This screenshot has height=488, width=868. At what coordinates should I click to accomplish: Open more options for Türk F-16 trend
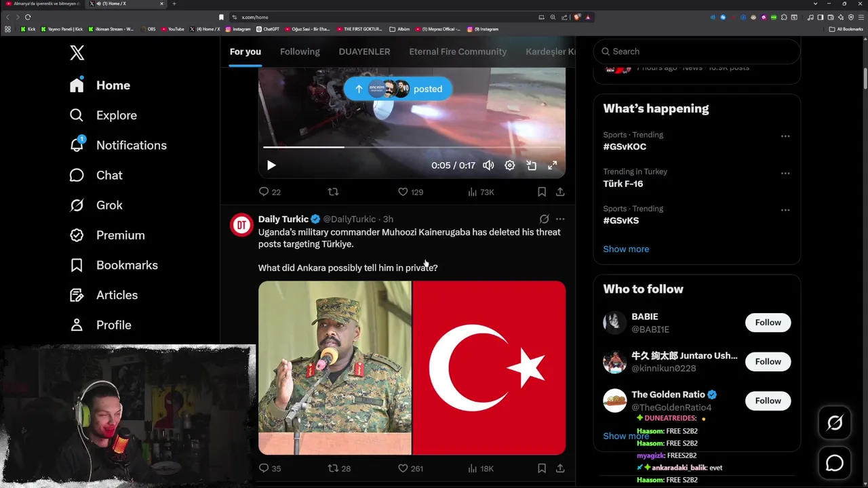coord(785,174)
